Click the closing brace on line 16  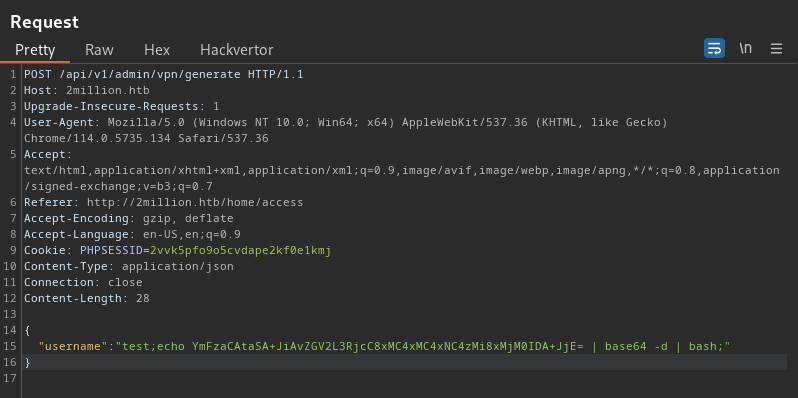coord(27,362)
